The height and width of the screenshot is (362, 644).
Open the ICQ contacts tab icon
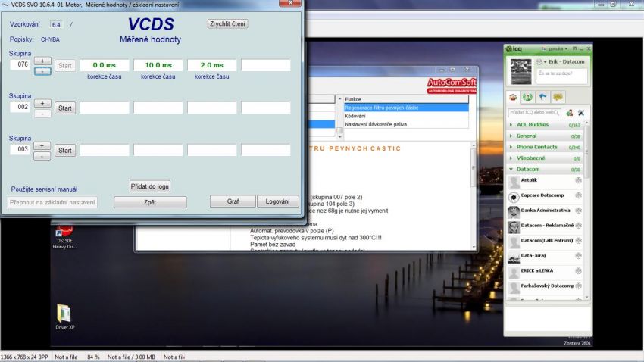click(x=513, y=97)
